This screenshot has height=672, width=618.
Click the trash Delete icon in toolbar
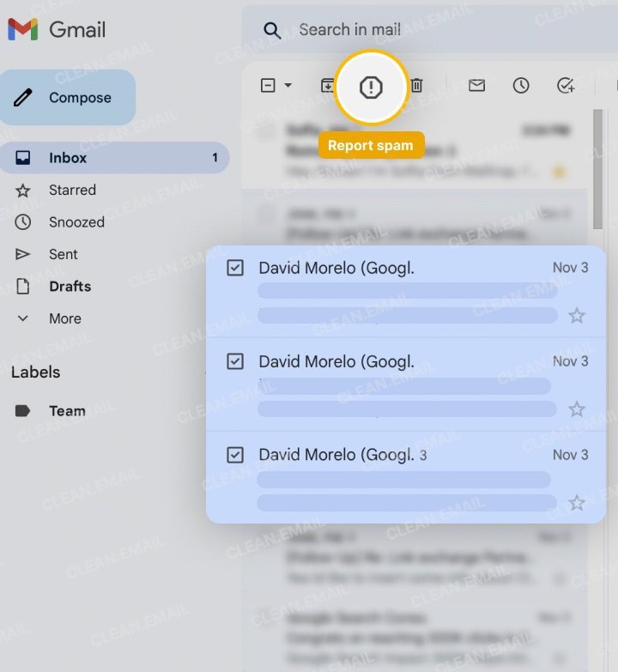pyautogui.click(x=416, y=86)
